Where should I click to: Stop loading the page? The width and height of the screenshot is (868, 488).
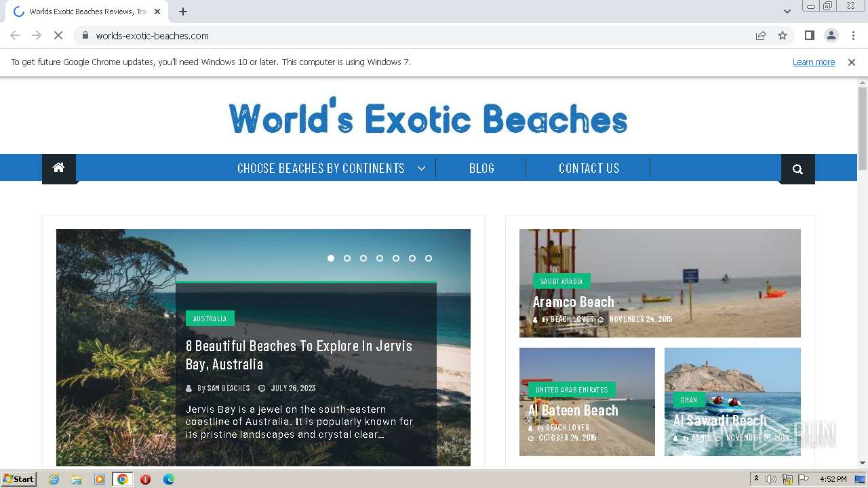coord(58,35)
